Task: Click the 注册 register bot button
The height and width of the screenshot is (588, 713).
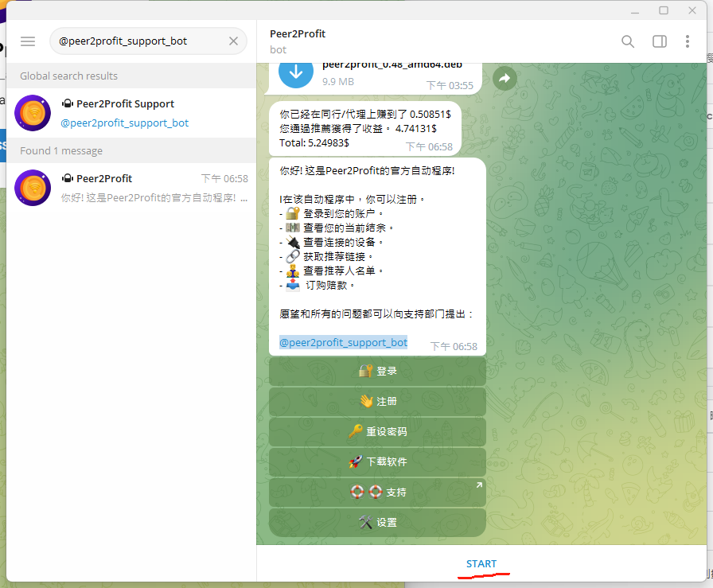Action: tap(377, 401)
